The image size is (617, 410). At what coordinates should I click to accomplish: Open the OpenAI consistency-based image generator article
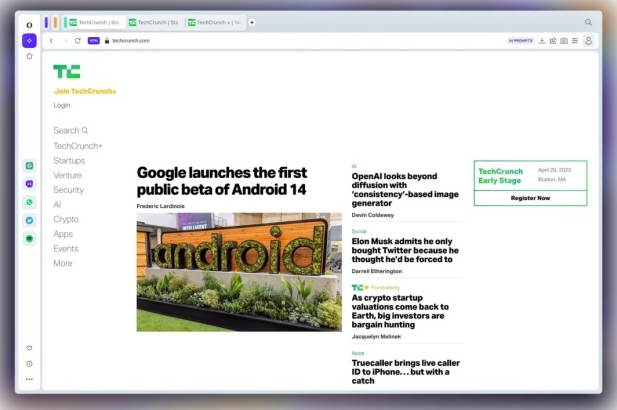pyautogui.click(x=405, y=190)
